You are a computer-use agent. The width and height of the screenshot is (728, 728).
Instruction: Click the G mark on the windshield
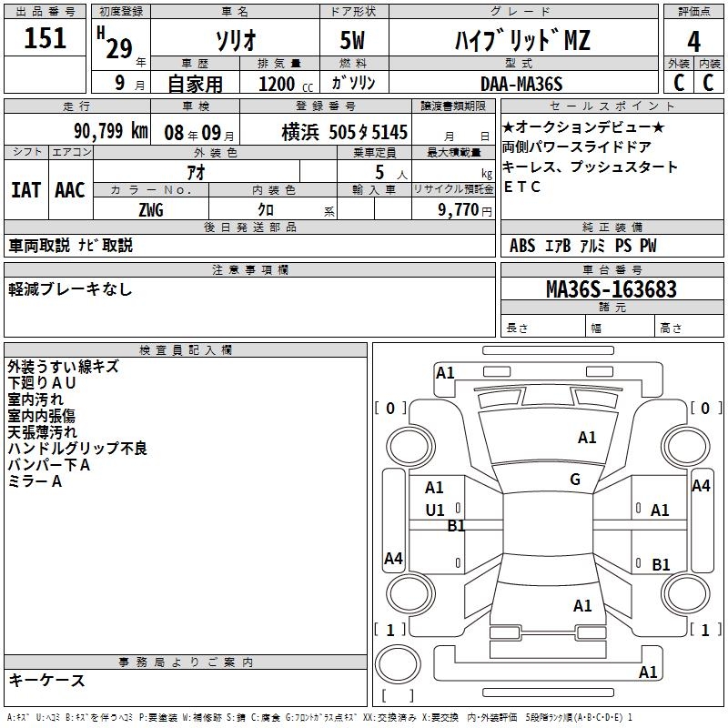pyautogui.click(x=574, y=480)
